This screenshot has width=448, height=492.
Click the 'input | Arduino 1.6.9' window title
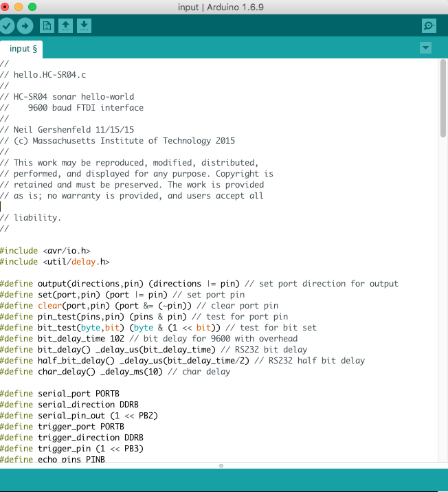(221, 7)
